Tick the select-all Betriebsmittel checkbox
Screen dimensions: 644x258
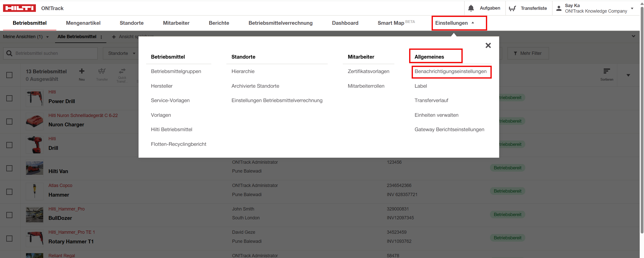coord(9,75)
